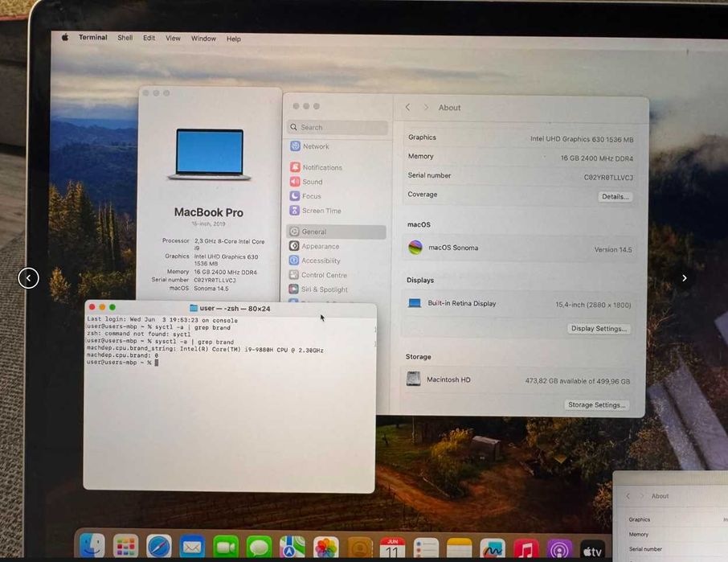Open the View menu
728x562 pixels.
[174, 38]
